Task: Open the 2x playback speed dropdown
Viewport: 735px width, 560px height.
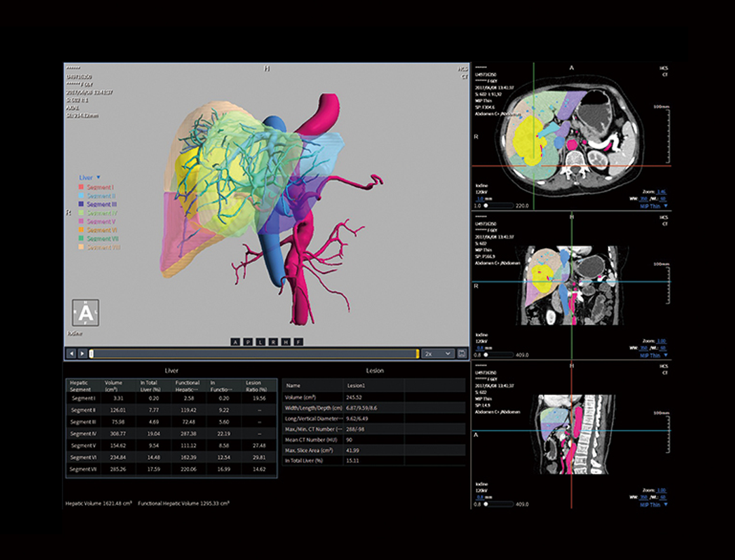Action: tap(438, 353)
